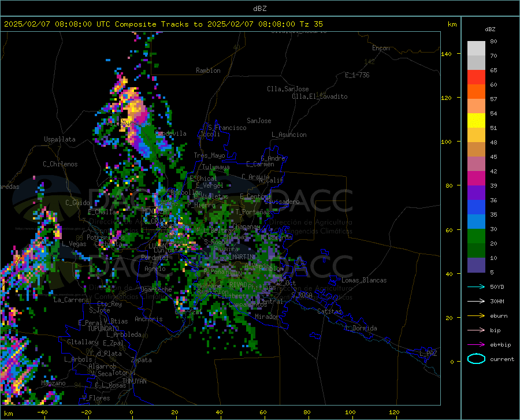Click the Potrerillos label

(x=106, y=237)
